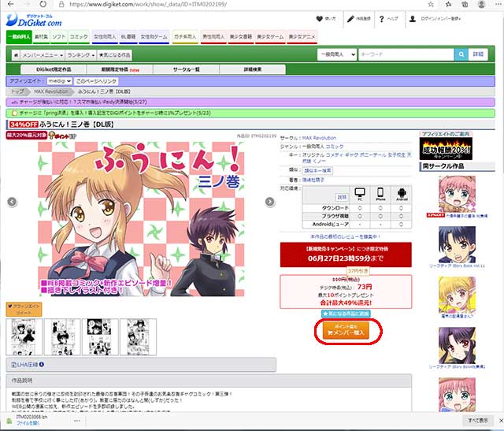Open サークル一覧 menu item
Image resolution: width=504 pixels, height=431 pixels.
[x=187, y=69]
